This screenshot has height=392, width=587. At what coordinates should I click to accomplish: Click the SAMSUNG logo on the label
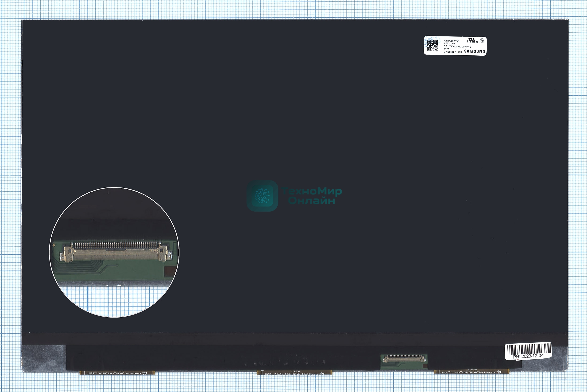pos(474,51)
